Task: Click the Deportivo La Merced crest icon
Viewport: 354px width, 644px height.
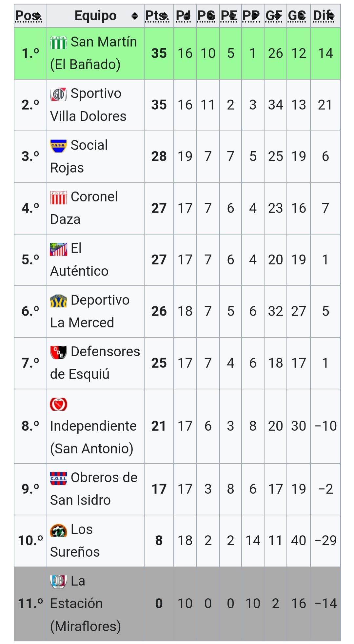Action: (58, 301)
